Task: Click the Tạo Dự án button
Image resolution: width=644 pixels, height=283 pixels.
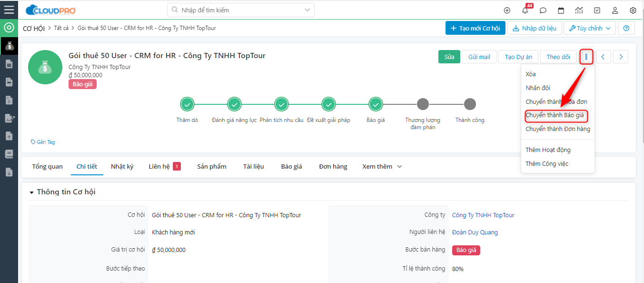Action: [x=518, y=57]
